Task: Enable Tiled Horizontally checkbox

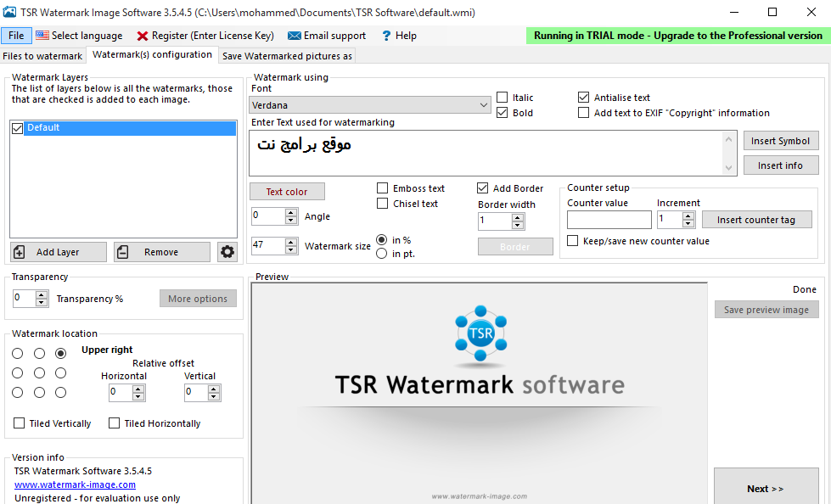Action: pos(114,423)
